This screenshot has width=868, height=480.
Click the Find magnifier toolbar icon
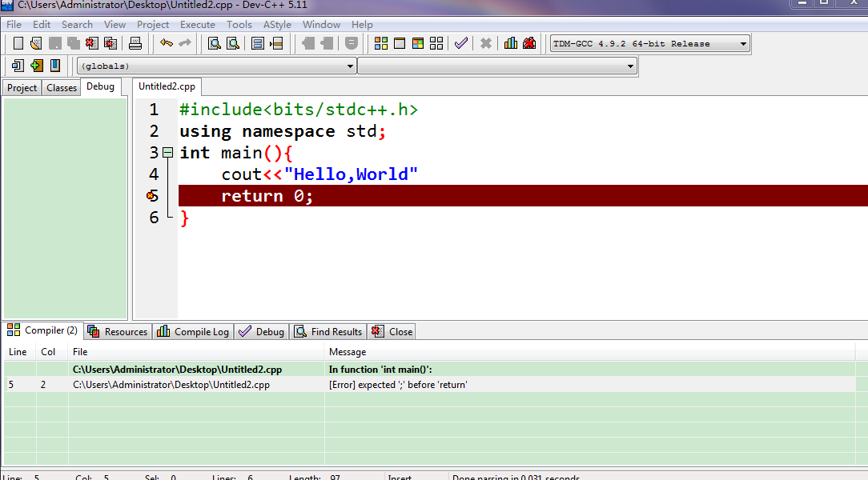[x=215, y=43]
